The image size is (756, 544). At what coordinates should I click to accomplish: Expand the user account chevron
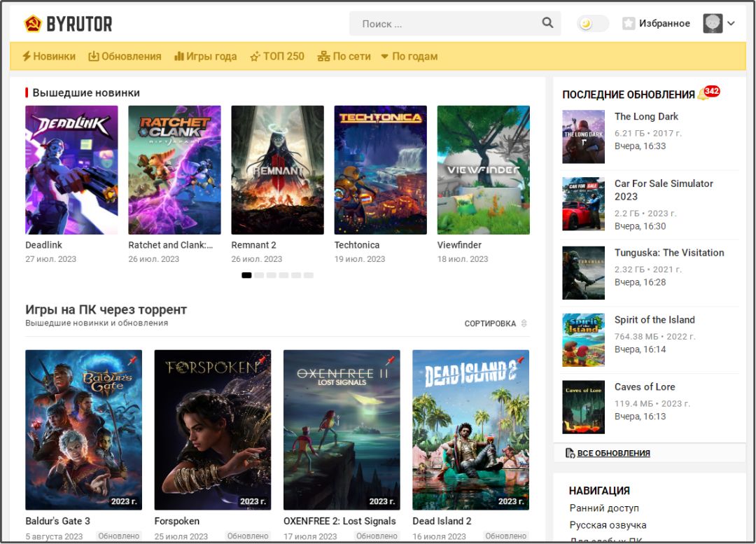click(731, 23)
